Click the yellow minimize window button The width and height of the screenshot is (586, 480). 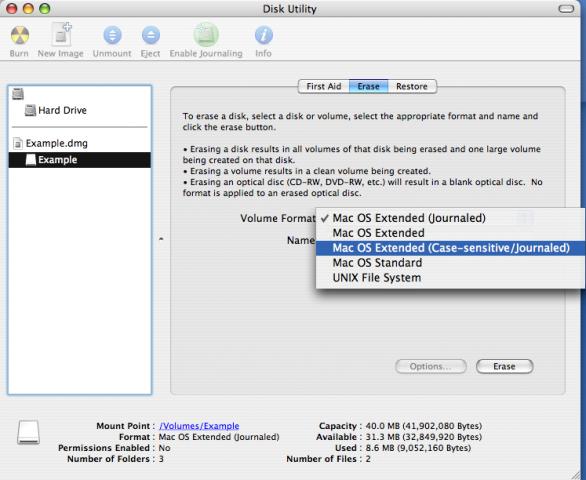(28, 9)
